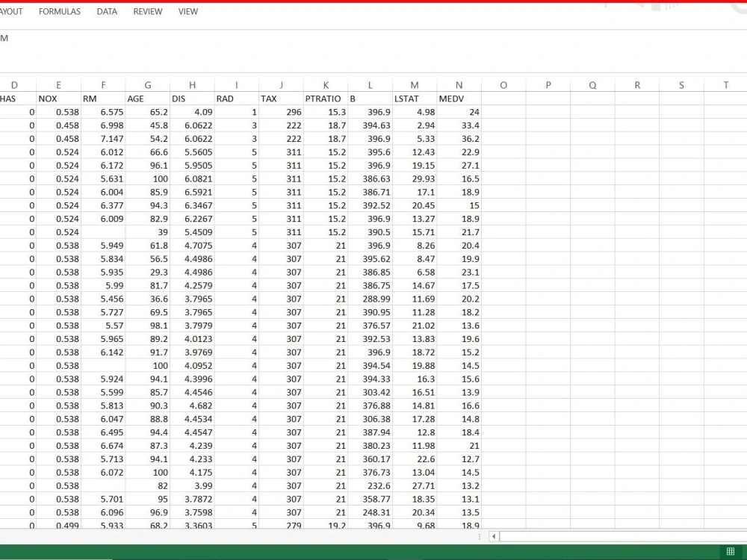Click the NOX header cell
The image size is (747, 560).
[58, 99]
